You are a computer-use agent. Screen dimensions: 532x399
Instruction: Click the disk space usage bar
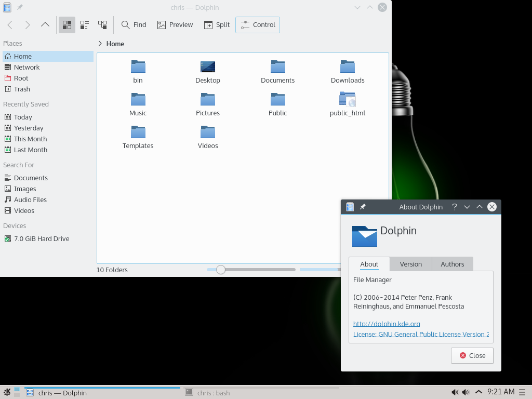320,270
